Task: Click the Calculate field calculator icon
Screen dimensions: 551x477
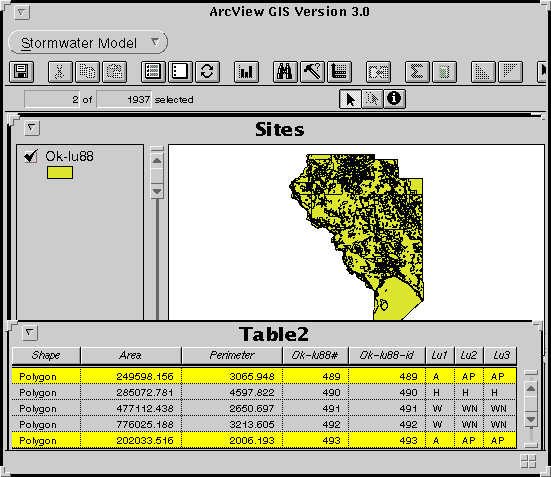Action: click(x=445, y=72)
